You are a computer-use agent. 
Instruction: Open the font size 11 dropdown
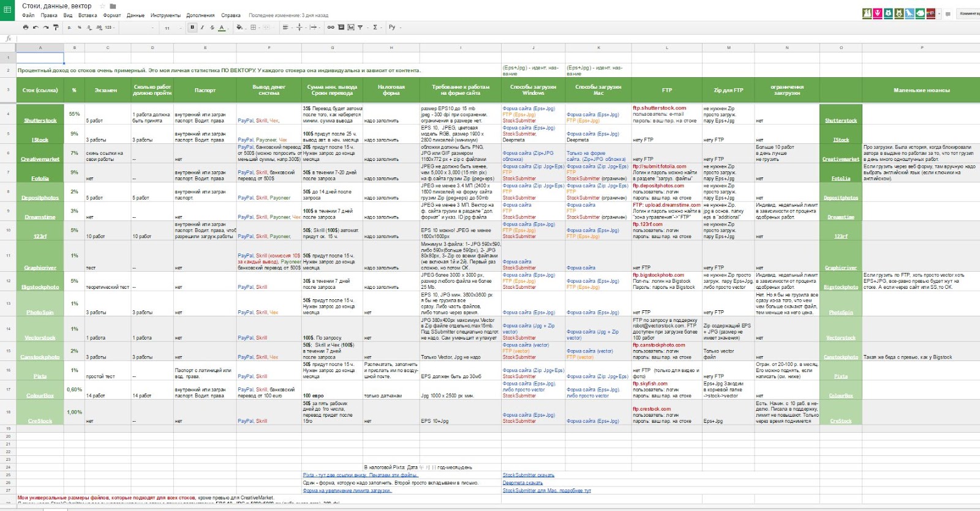[173, 28]
